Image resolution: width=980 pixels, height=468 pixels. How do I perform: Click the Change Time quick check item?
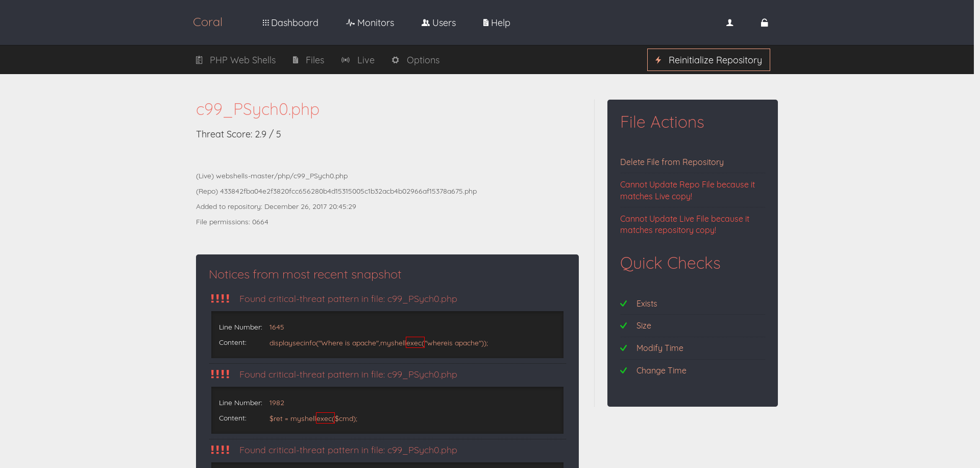click(x=661, y=370)
